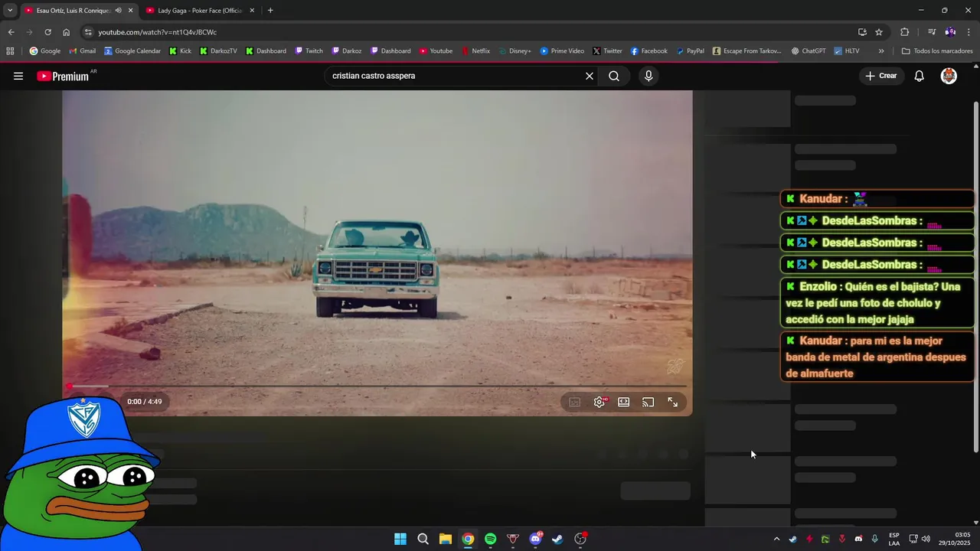Open the Twitch bookmark
980x551 pixels.
(309, 51)
